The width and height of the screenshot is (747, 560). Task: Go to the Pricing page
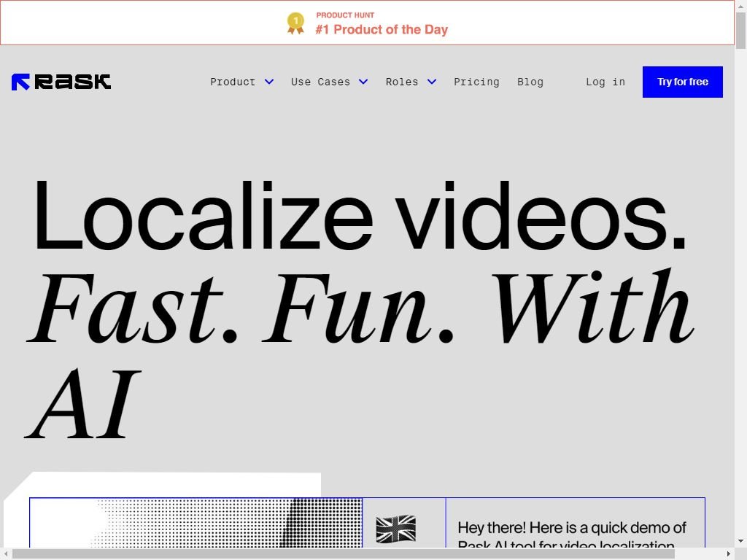click(x=476, y=82)
